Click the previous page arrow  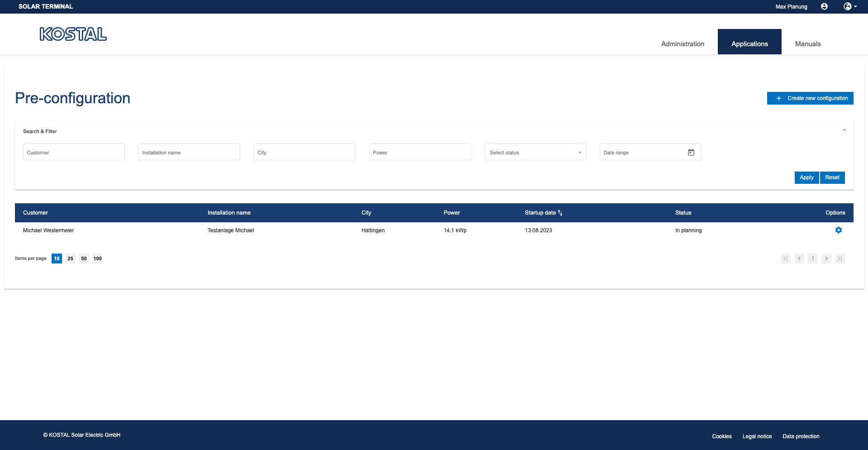[799, 259]
